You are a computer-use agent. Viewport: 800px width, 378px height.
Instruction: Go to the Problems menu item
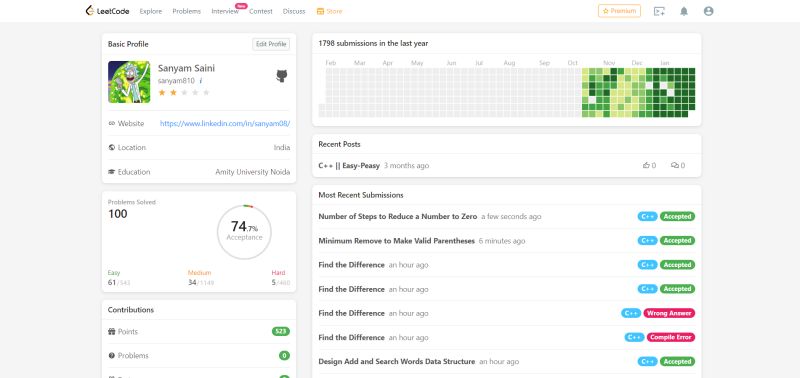[x=186, y=11]
